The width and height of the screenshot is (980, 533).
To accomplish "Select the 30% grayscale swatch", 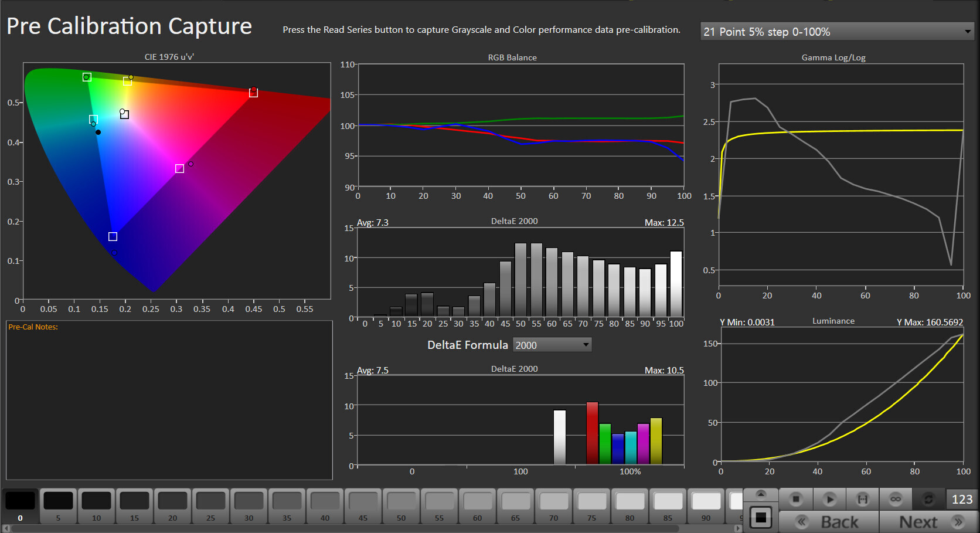I will point(249,505).
